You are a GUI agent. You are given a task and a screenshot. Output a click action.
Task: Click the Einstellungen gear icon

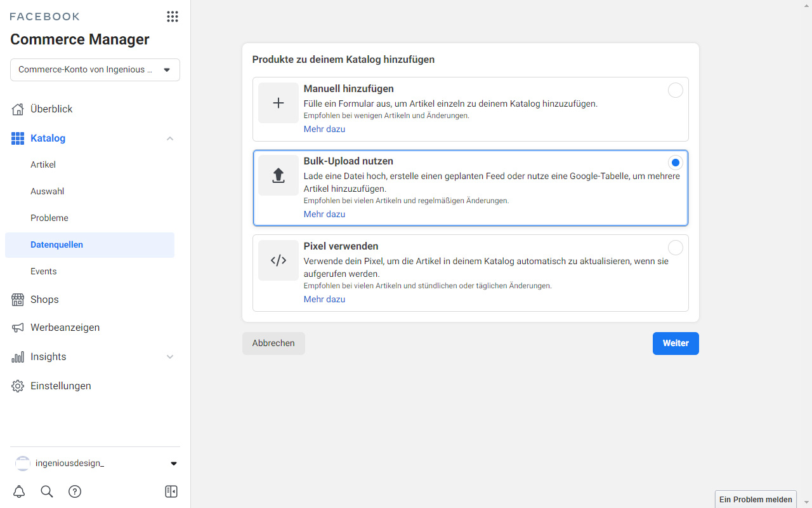point(18,386)
